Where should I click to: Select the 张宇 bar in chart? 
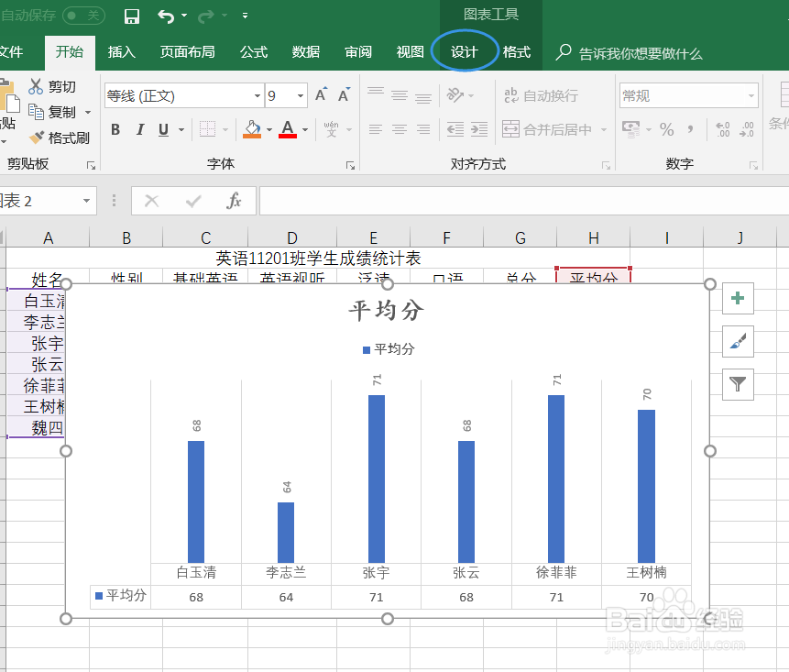(x=377, y=479)
